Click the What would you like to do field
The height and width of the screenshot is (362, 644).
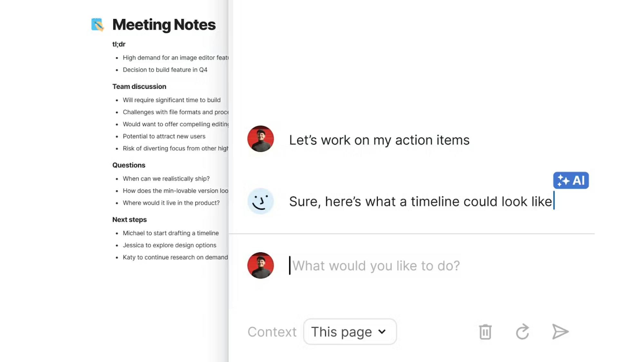pyautogui.click(x=376, y=266)
